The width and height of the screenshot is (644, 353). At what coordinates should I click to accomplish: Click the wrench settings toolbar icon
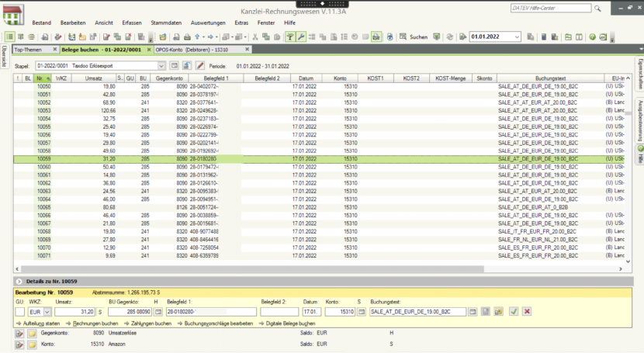[x=301, y=37]
